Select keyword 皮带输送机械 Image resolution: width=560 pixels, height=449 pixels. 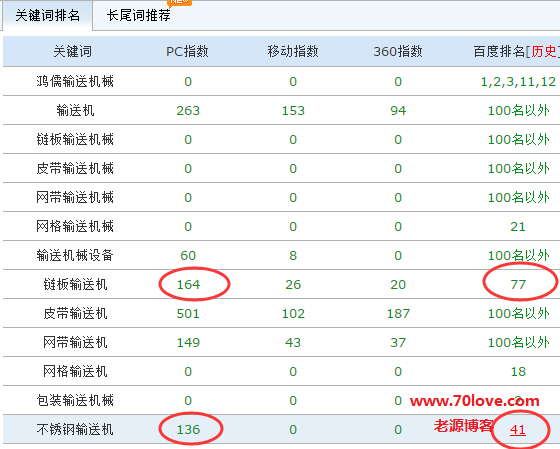75,168
